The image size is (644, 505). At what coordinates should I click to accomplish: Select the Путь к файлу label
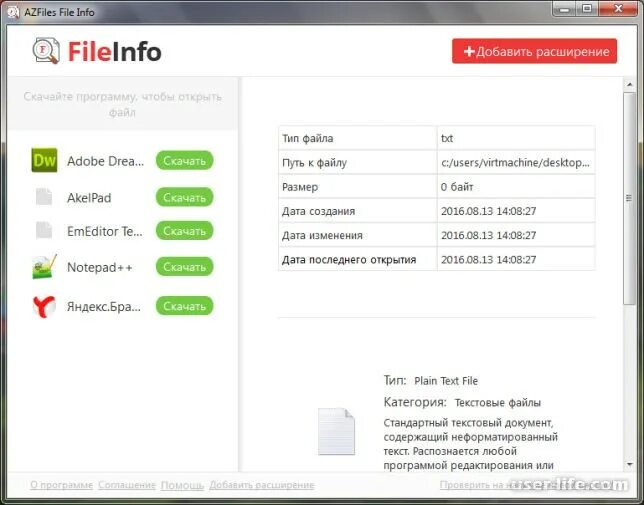(x=314, y=163)
